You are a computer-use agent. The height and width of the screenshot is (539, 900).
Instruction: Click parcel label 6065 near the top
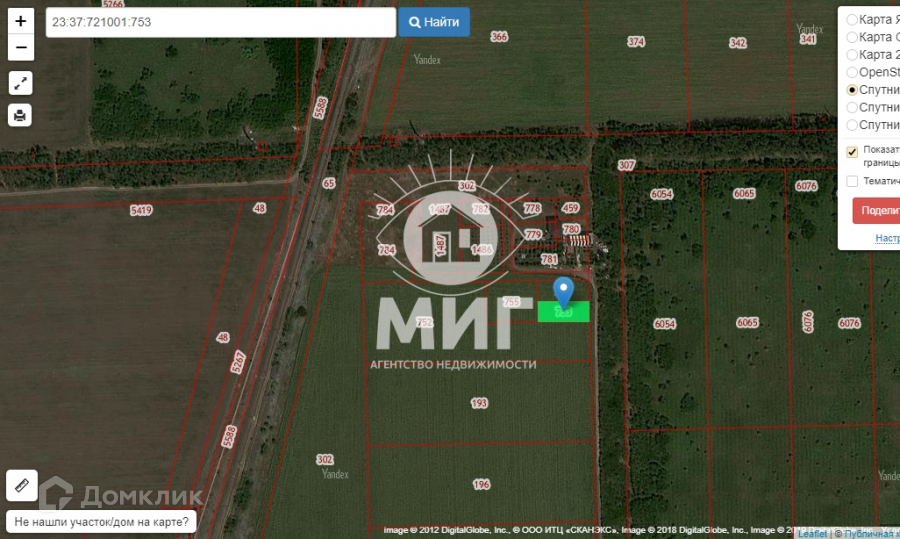tap(744, 193)
